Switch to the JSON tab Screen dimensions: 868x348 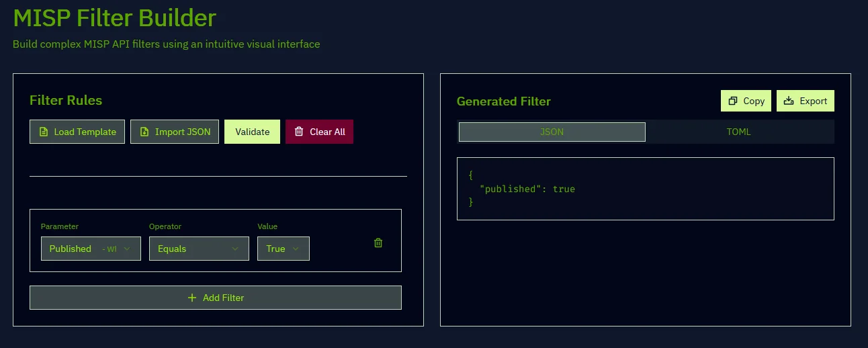[552, 132]
